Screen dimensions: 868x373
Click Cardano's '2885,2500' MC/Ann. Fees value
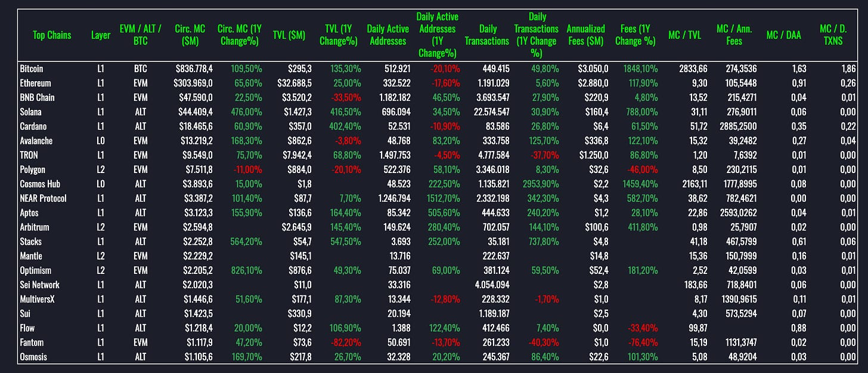click(x=739, y=127)
